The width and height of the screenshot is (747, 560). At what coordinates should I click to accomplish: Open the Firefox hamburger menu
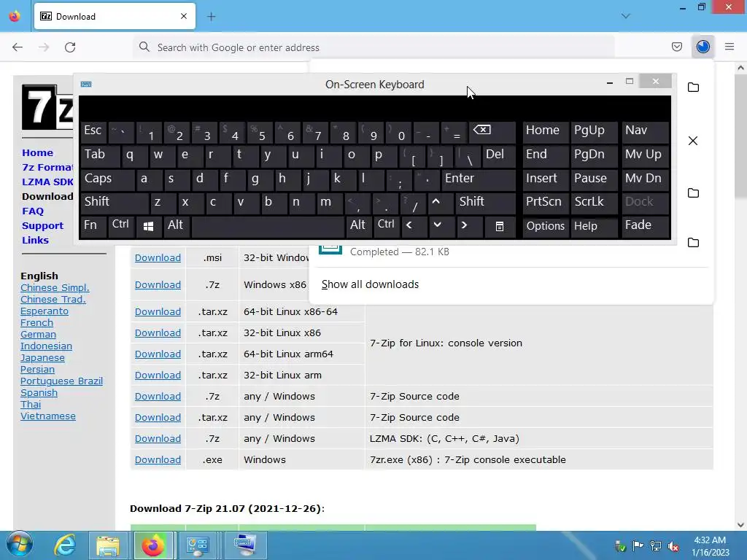(729, 47)
